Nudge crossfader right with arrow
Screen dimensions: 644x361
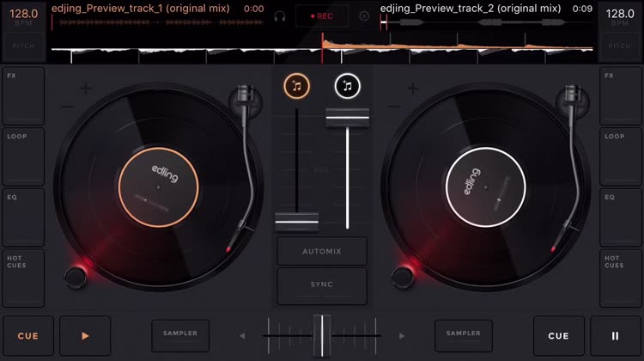coord(402,336)
